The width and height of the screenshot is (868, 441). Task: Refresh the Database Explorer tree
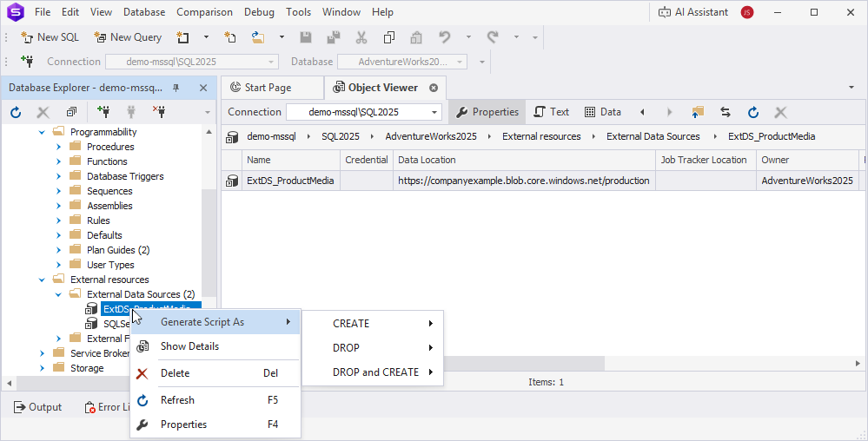(x=16, y=112)
